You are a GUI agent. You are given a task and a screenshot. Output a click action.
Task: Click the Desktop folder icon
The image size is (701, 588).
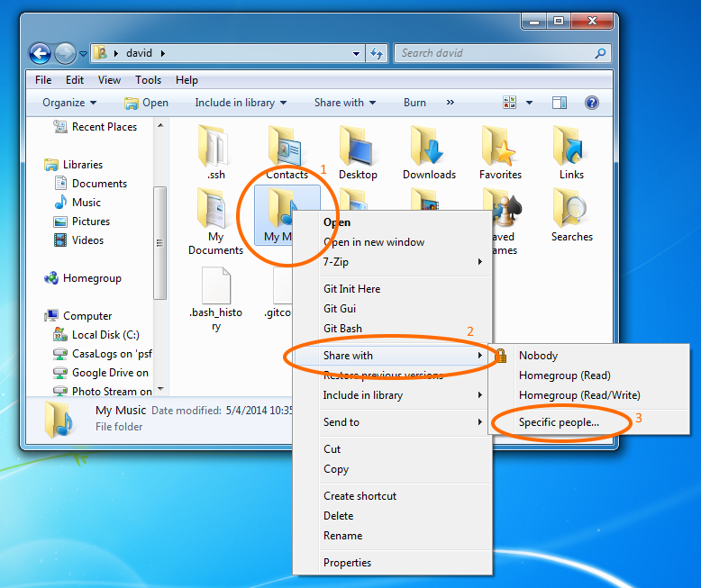point(356,147)
